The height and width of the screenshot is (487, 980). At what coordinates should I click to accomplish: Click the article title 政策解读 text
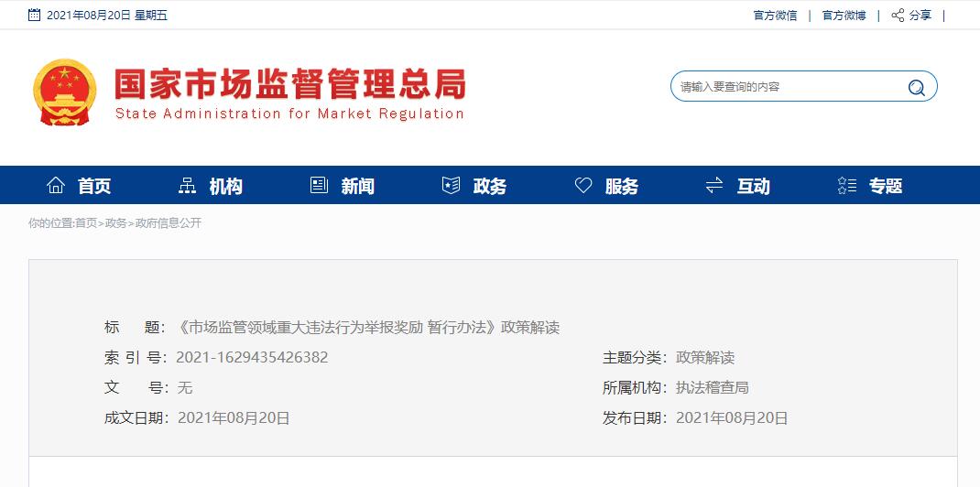[x=530, y=327]
